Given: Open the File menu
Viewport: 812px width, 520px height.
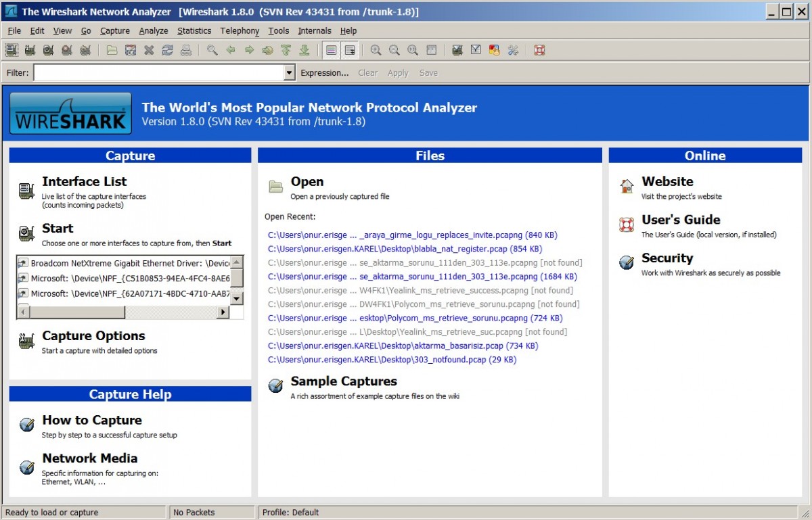Looking at the screenshot, I should tap(14, 30).
